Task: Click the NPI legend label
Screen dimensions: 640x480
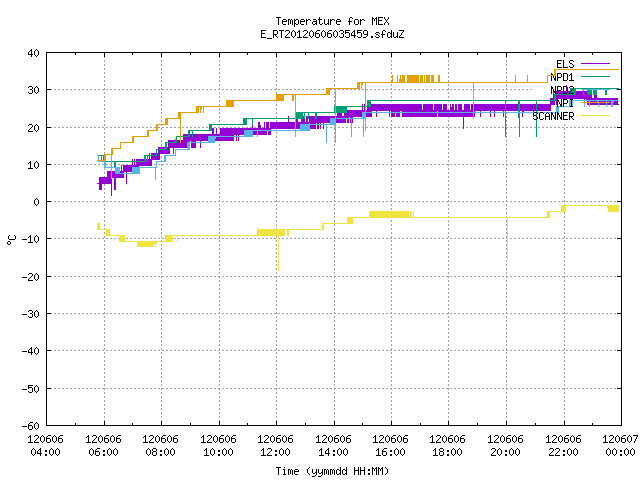Action: pyautogui.click(x=565, y=103)
